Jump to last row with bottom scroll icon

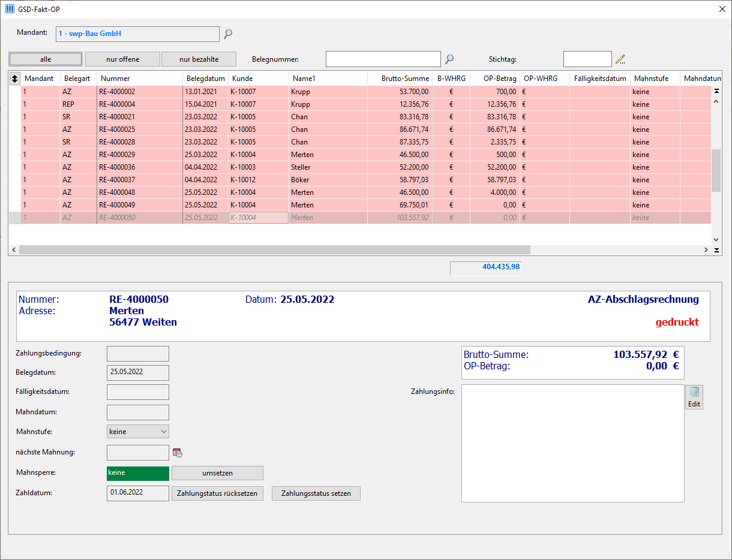pyautogui.click(x=716, y=250)
